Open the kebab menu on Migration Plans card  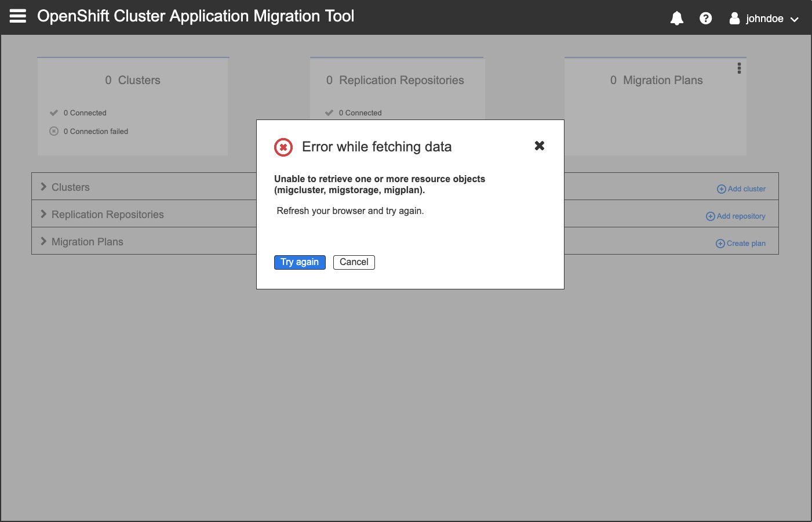(x=739, y=68)
